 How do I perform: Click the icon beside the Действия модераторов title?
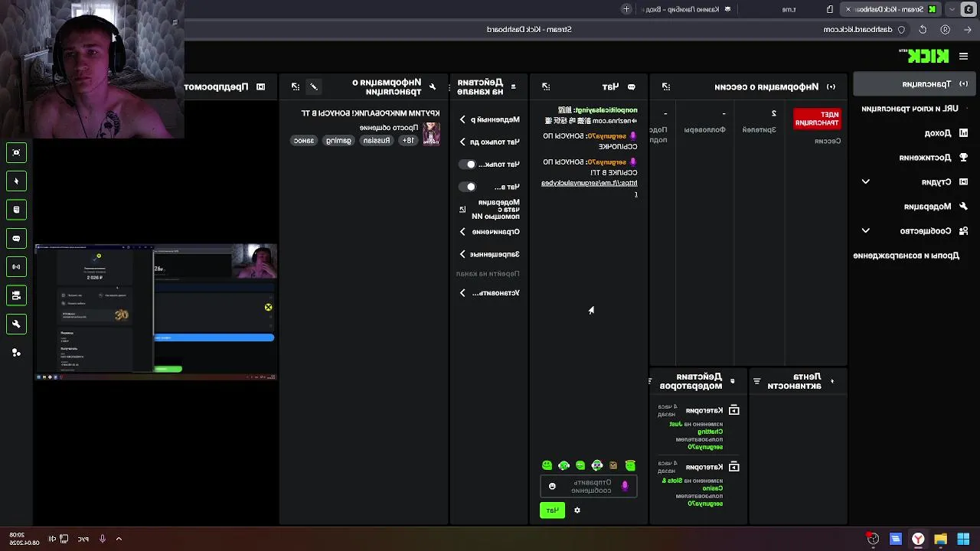point(732,381)
